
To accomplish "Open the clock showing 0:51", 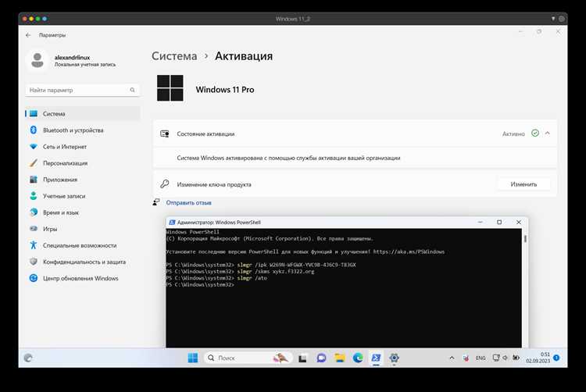I will (538, 358).
